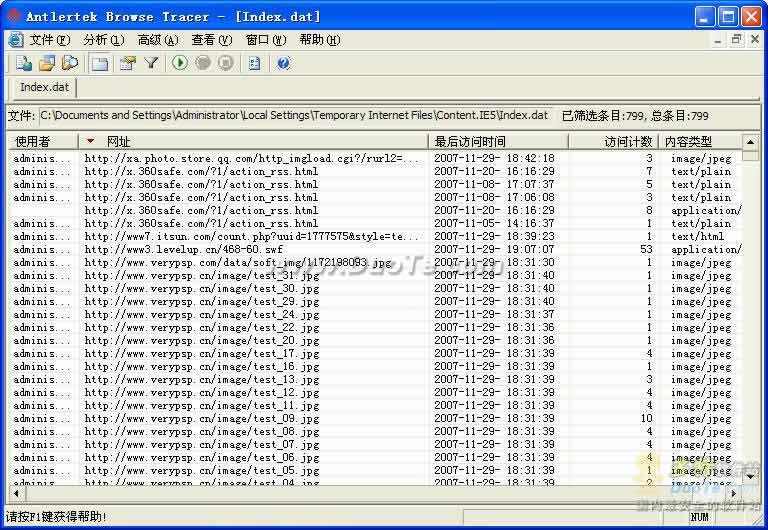Click the red app icon in title bar
Viewport: 768px width, 530px height.
(13, 16)
